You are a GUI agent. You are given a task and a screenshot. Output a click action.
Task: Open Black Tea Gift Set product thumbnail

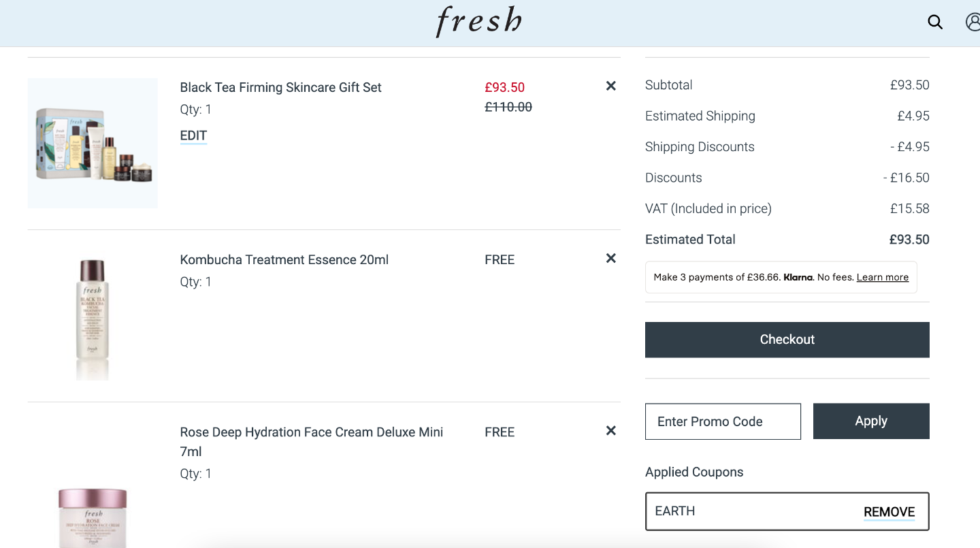coord(93,143)
